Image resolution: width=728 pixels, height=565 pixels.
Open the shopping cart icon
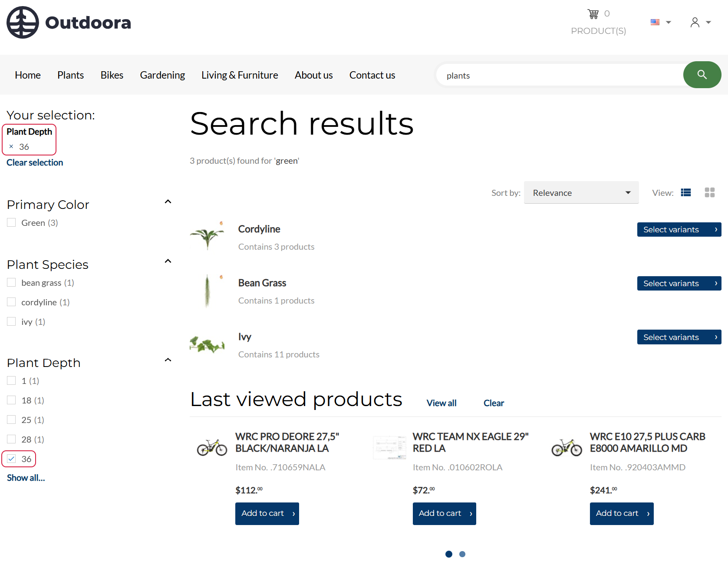click(593, 14)
